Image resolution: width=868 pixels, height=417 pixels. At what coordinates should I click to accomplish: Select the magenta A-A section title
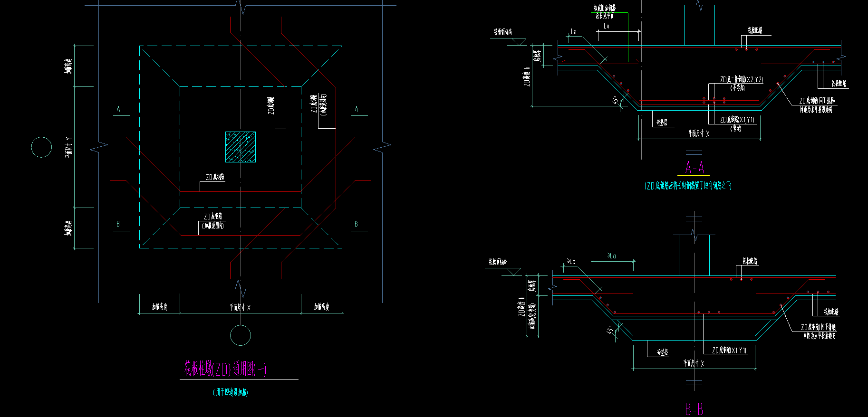694,167
